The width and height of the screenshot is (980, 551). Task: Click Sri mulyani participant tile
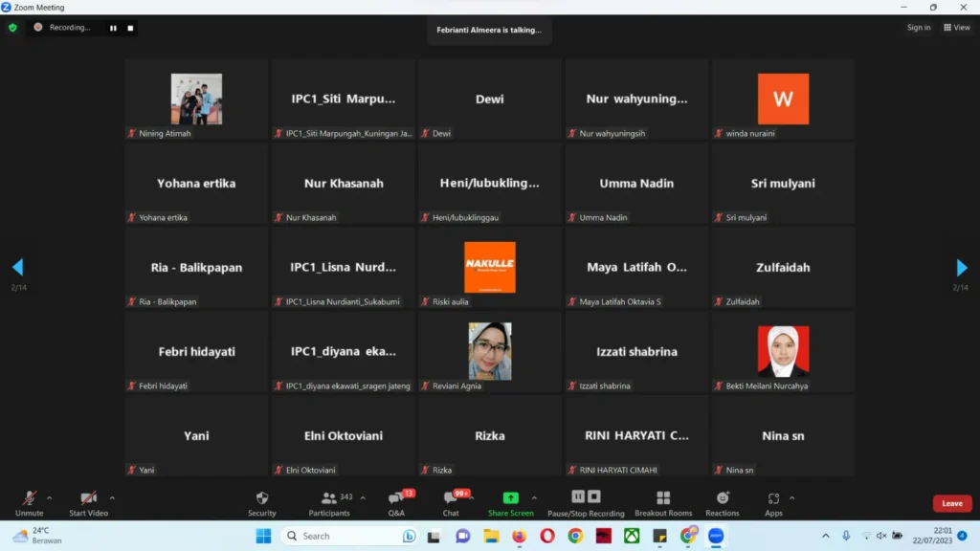783,183
